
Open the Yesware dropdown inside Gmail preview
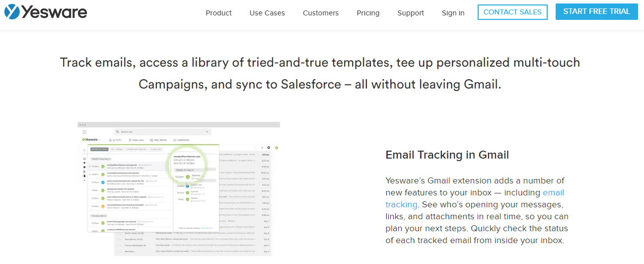pyautogui.click(x=91, y=140)
